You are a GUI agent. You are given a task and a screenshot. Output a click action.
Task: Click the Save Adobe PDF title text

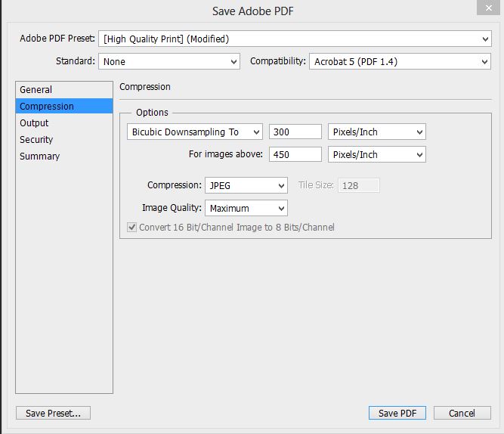253,11
